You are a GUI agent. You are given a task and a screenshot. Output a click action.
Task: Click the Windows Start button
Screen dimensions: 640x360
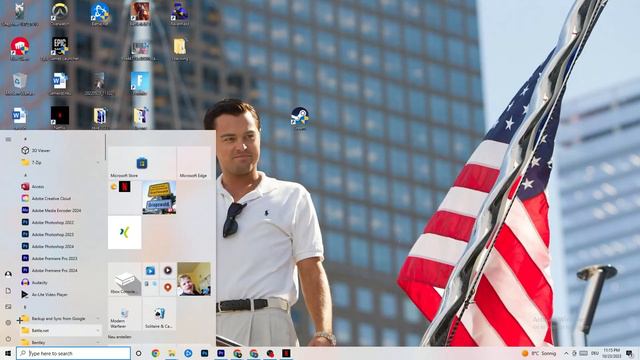(x=8, y=353)
